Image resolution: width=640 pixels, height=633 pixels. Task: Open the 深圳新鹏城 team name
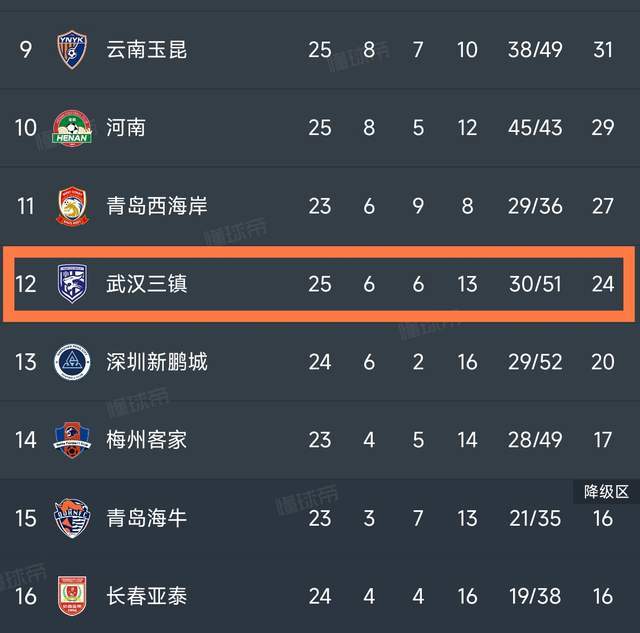coord(157,361)
